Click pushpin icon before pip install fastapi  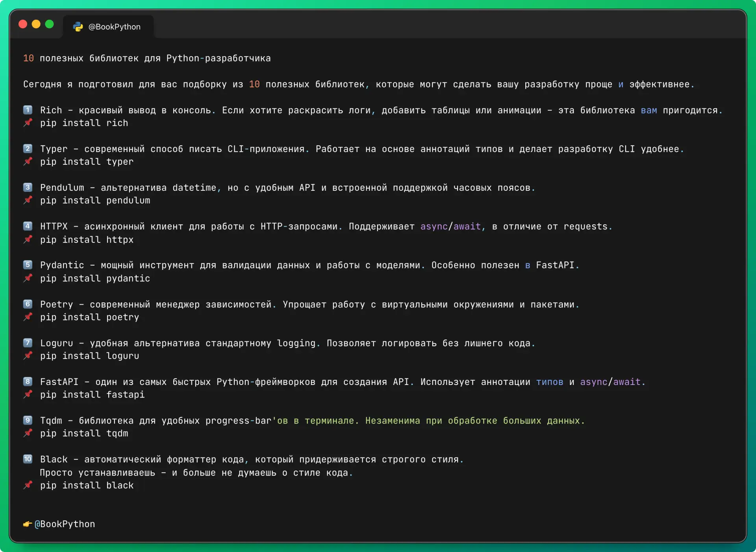(x=28, y=394)
